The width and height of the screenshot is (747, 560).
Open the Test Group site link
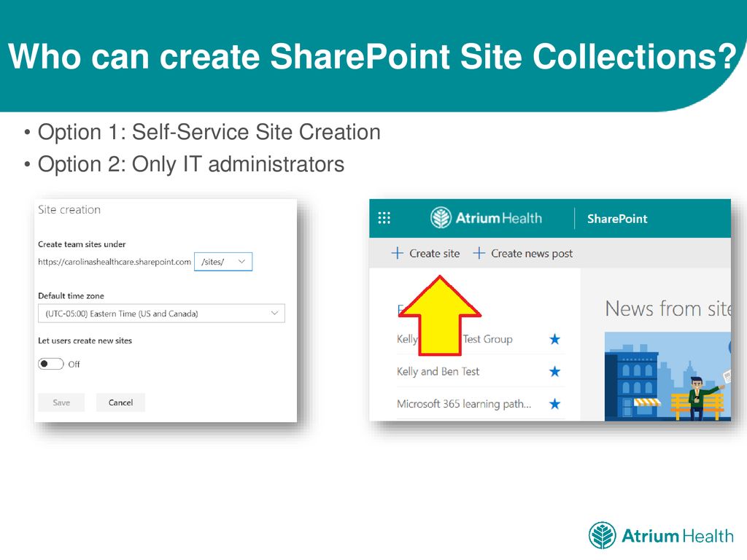(487, 339)
